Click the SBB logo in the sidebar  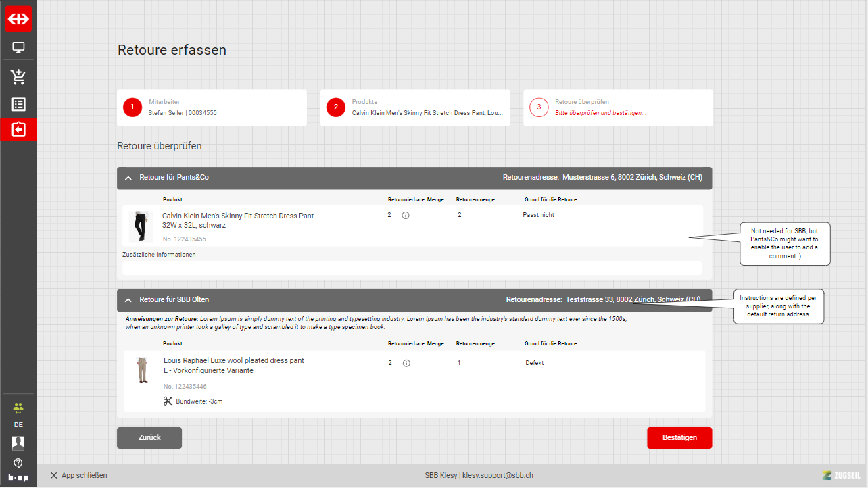tap(18, 19)
